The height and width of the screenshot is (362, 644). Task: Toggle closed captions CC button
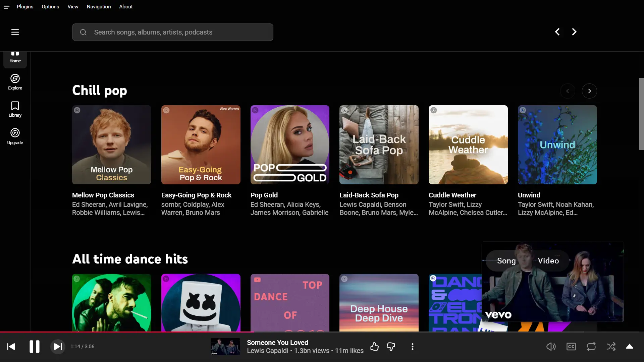571,347
